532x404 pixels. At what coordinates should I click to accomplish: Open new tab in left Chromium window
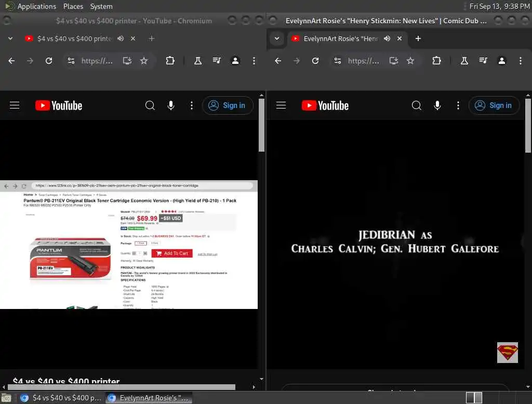152,38
